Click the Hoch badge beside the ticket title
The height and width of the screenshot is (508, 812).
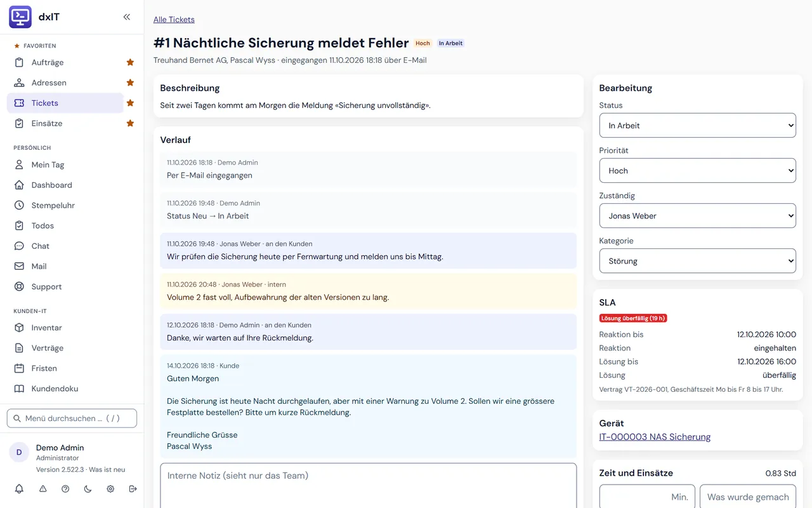point(422,43)
